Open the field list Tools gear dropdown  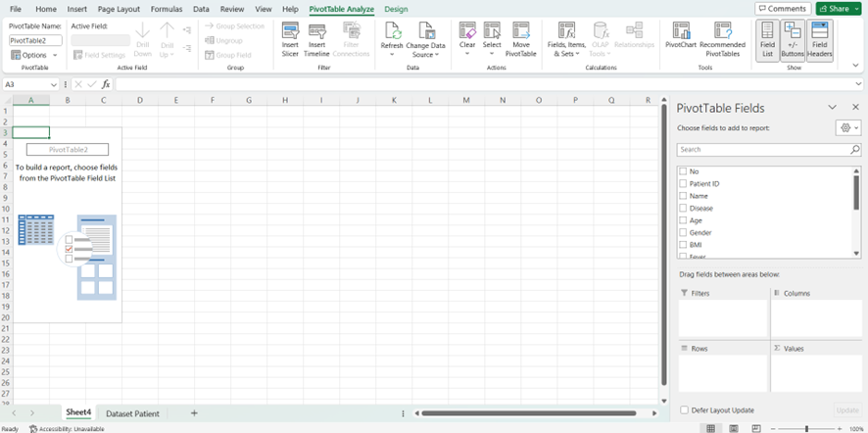click(x=848, y=128)
